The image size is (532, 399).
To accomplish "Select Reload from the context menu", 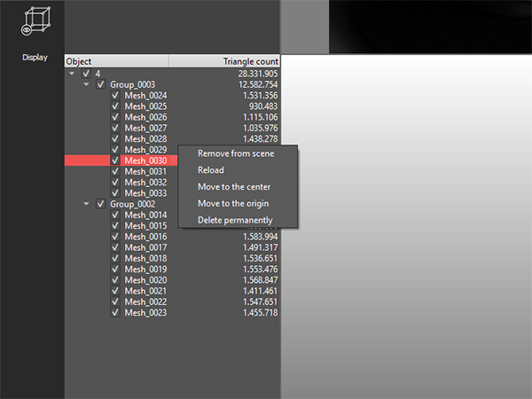I will point(211,170).
